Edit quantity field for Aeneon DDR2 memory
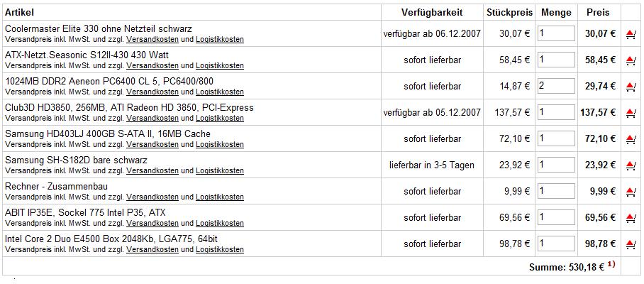The image size is (644, 284). point(557,86)
